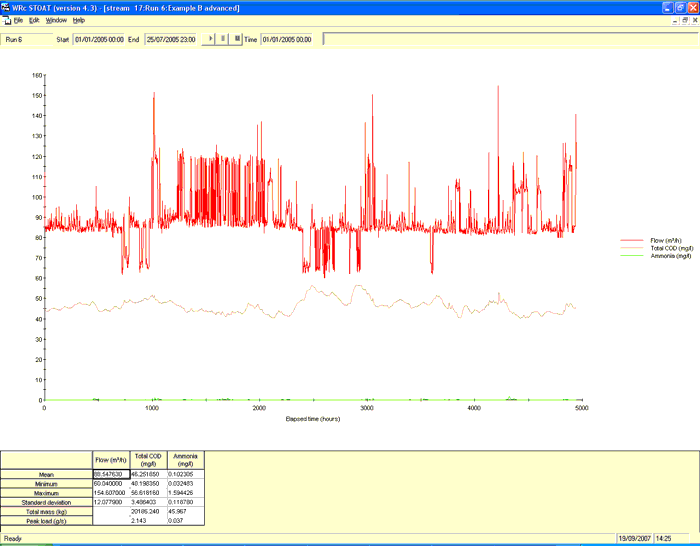700x546 pixels.
Task: Click the Flow (m³/h) column header
Action: tap(111, 460)
